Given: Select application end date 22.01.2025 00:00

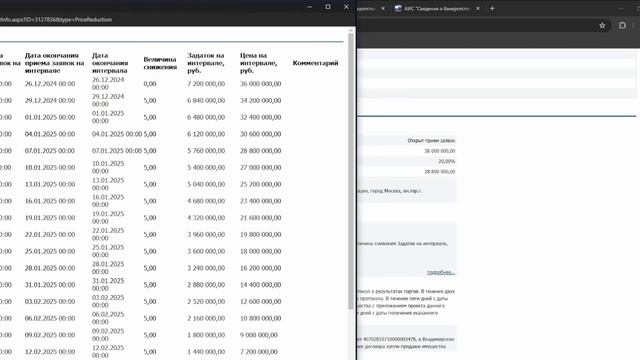Looking at the screenshot, I should (x=50, y=234).
